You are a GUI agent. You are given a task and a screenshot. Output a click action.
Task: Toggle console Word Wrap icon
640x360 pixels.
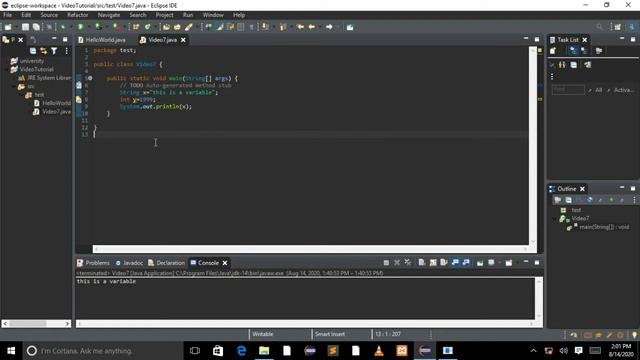point(444,262)
